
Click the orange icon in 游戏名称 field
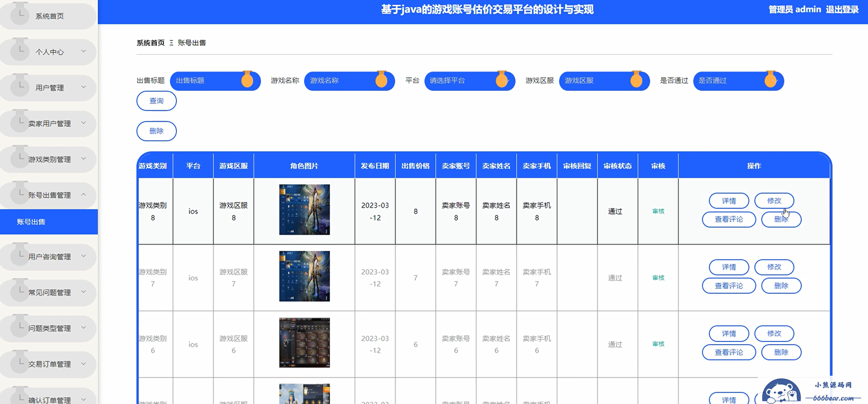click(381, 80)
